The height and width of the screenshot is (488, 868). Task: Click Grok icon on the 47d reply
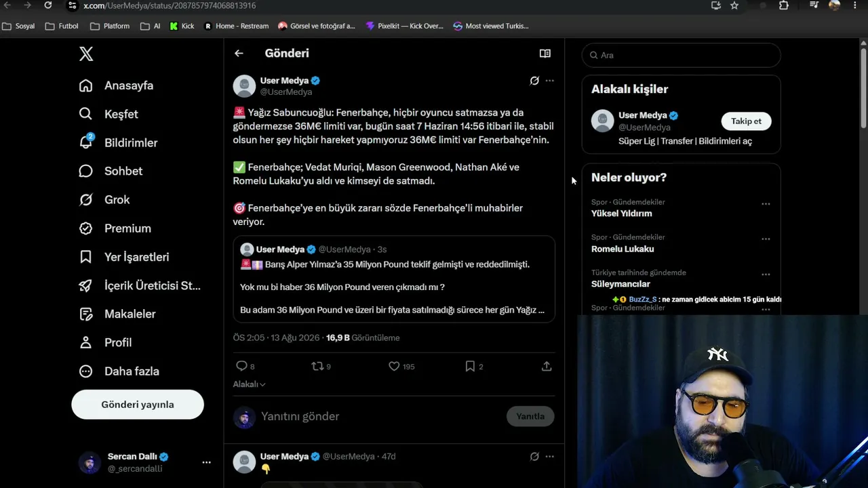point(534,457)
